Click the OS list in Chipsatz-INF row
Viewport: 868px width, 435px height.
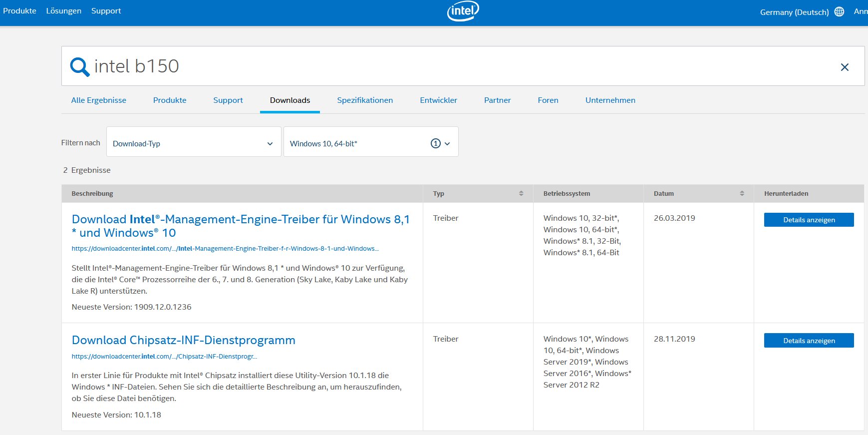point(587,362)
